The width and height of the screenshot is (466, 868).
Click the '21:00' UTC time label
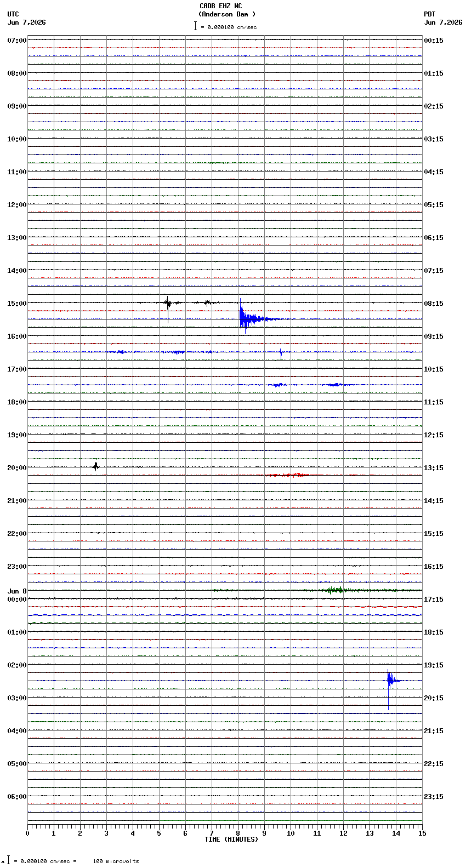click(x=17, y=501)
